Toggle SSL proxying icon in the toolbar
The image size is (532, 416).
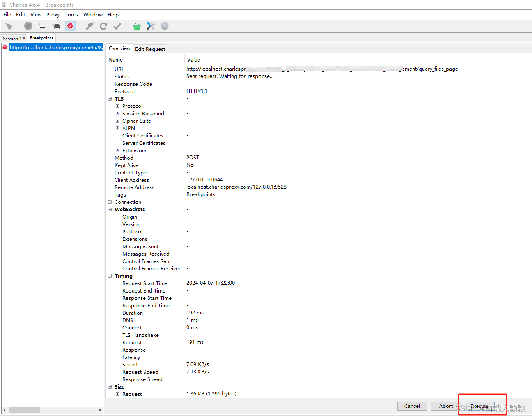click(x=42, y=26)
